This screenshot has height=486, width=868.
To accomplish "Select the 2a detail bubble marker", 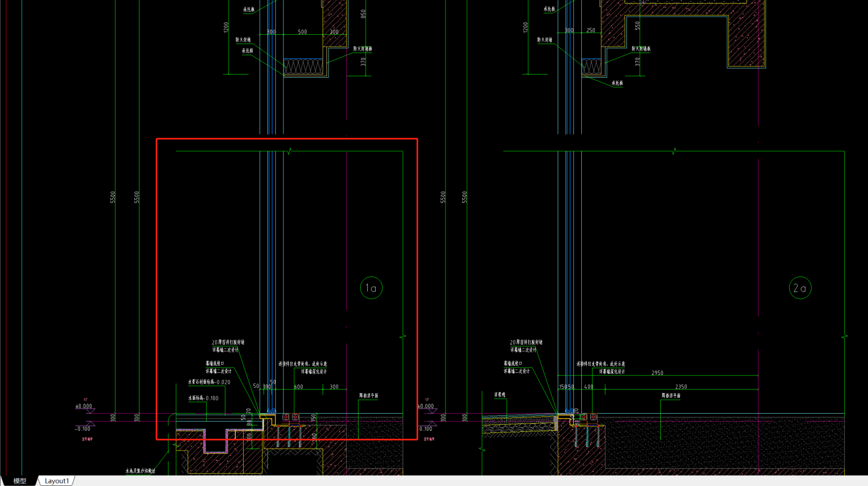I will 800,288.
